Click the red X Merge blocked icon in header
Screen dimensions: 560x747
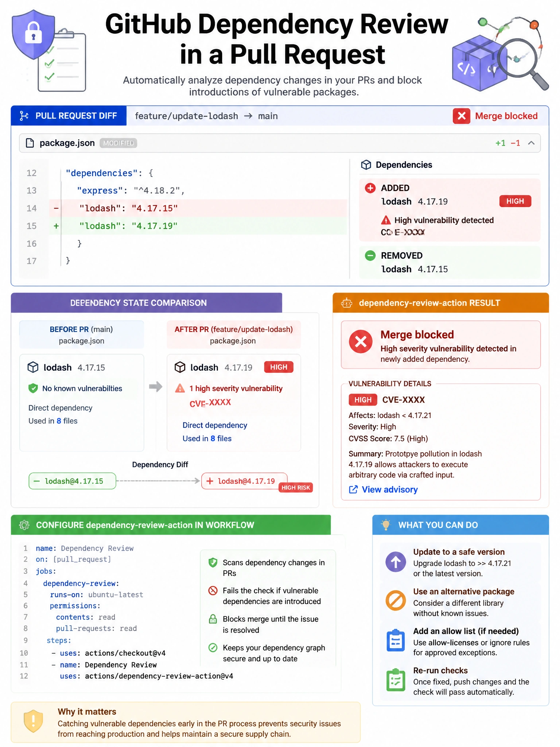pos(461,116)
